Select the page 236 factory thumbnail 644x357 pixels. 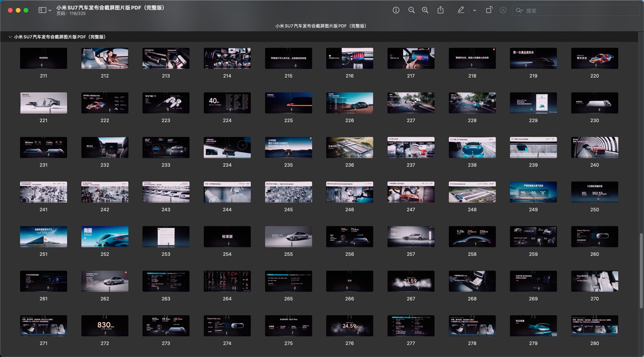(350, 147)
